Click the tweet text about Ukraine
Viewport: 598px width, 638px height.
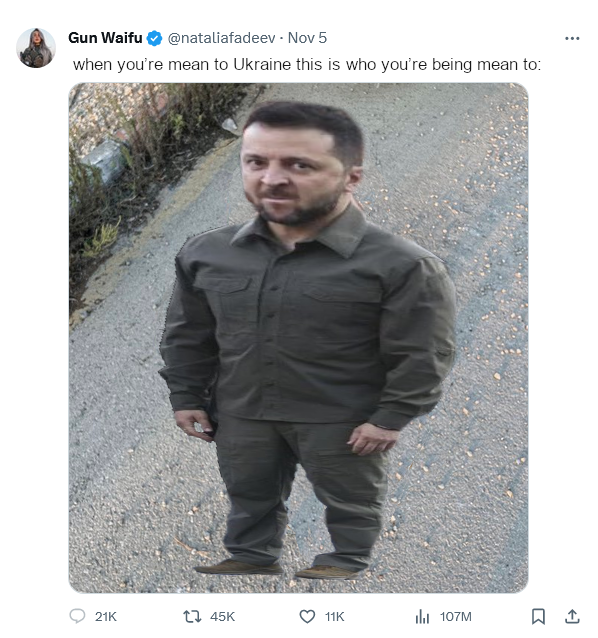[307, 64]
